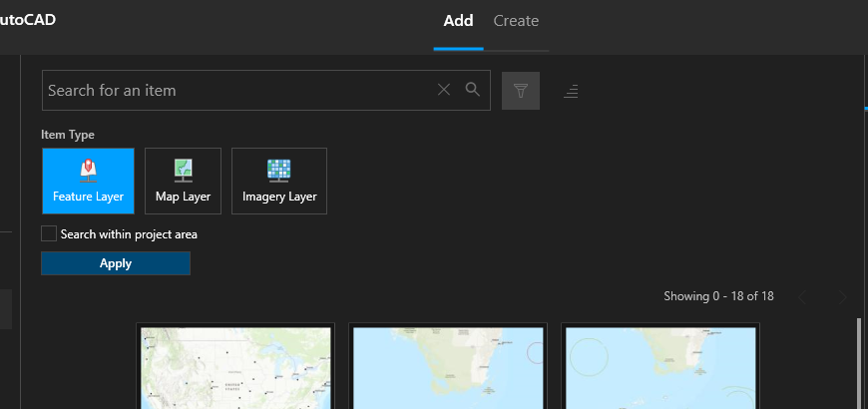Go to the next results page arrow
Image resolution: width=868 pixels, height=409 pixels.
[842, 297]
